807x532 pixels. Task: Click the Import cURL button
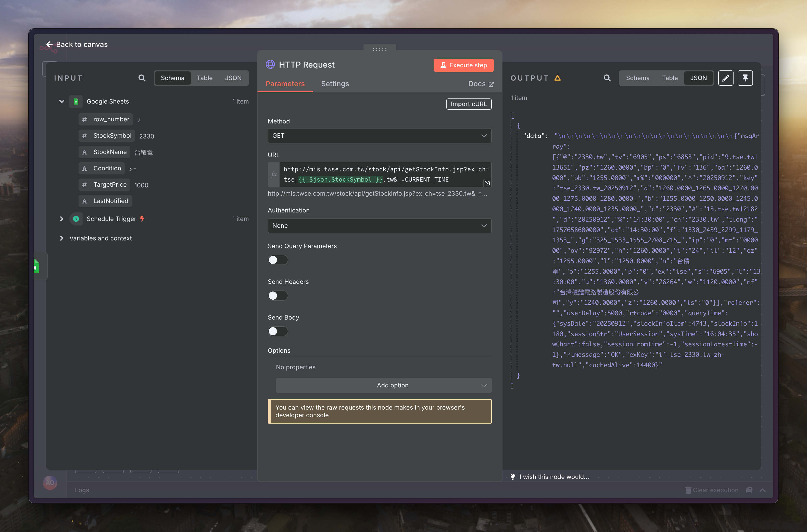pyautogui.click(x=469, y=104)
